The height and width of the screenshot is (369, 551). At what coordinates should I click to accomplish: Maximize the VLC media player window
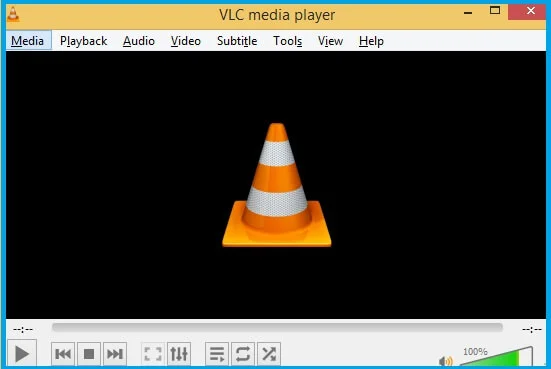[495, 11]
